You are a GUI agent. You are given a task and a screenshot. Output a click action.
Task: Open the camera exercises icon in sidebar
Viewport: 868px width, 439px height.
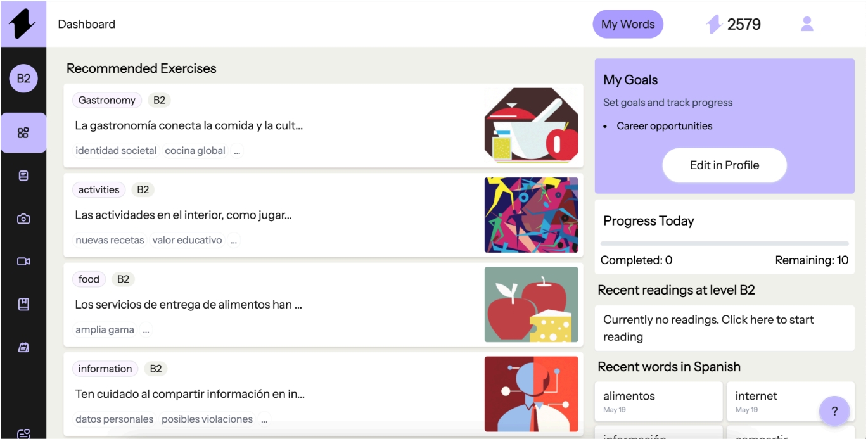23,218
